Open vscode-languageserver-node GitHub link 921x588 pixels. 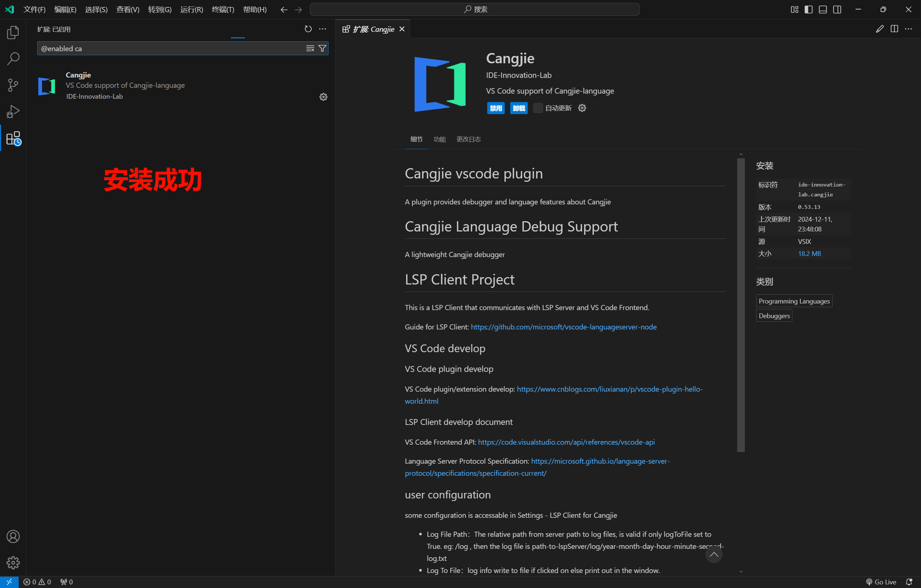coord(564,327)
